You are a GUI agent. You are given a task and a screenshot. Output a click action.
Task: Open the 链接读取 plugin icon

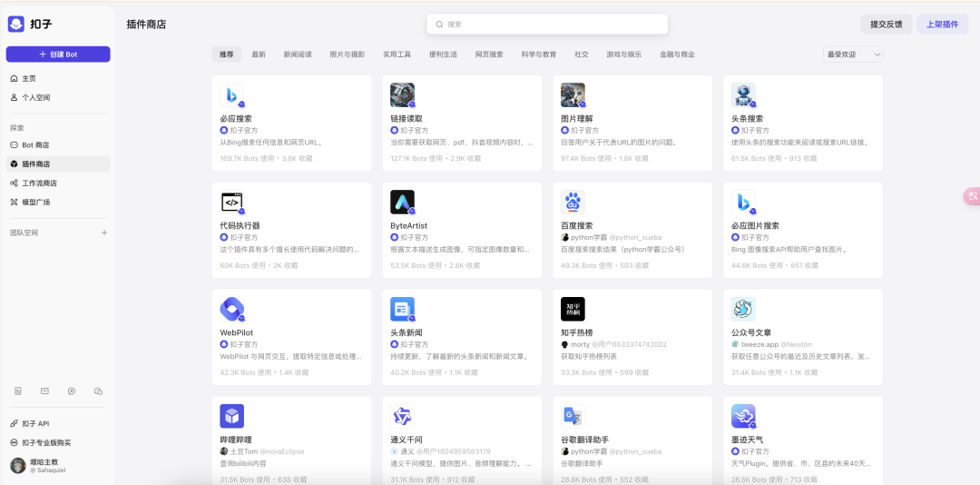403,95
